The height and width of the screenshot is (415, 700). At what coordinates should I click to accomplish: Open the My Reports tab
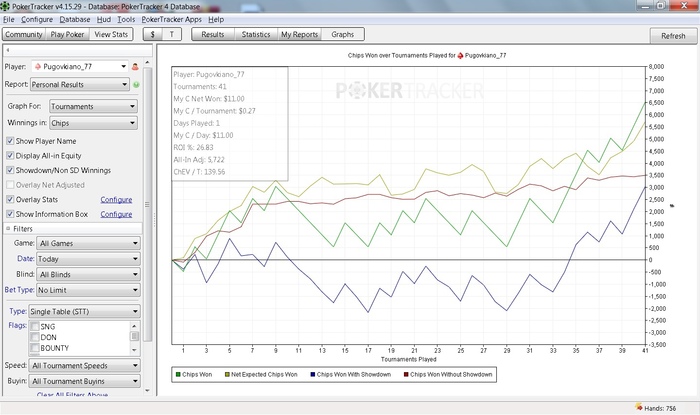(299, 34)
